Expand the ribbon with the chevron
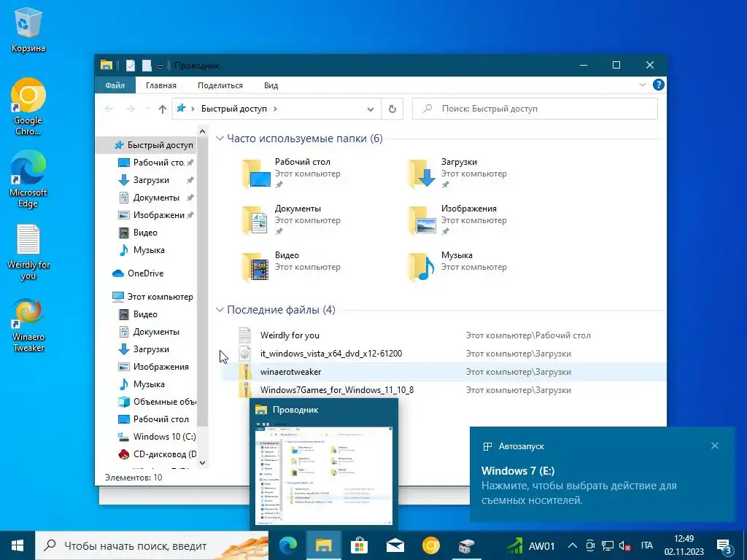This screenshot has width=747, height=560. pyautogui.click(x=642, y=85)
